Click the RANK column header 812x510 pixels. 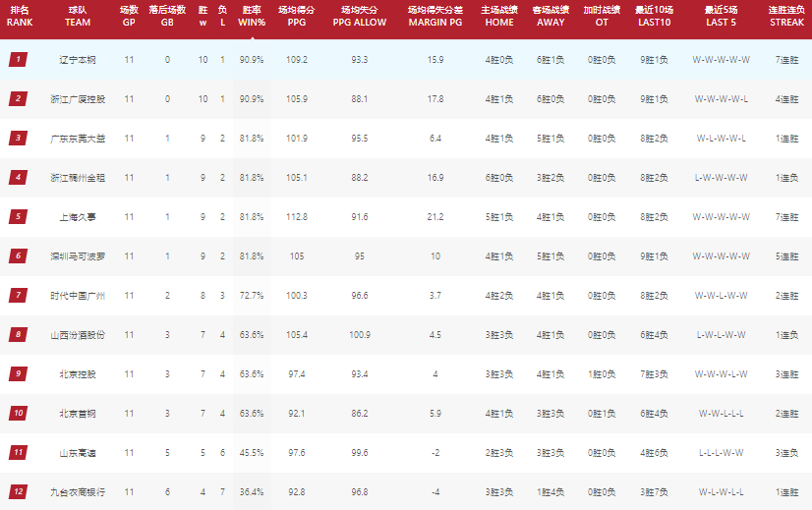[x=20, y=16]
